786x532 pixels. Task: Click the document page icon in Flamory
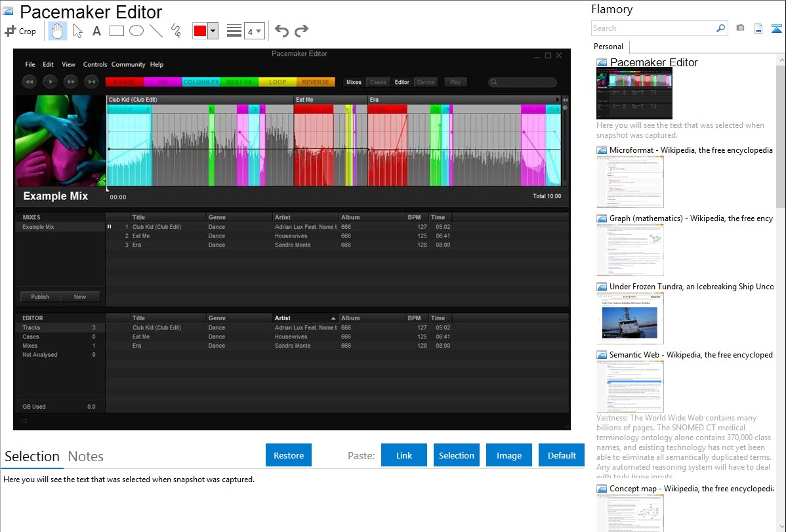pos(758,28)
